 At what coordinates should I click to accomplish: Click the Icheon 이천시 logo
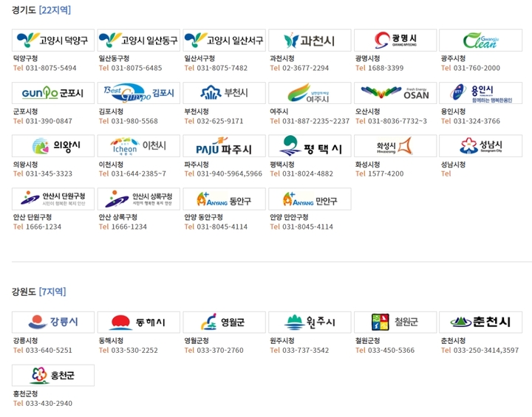point(139,146)
